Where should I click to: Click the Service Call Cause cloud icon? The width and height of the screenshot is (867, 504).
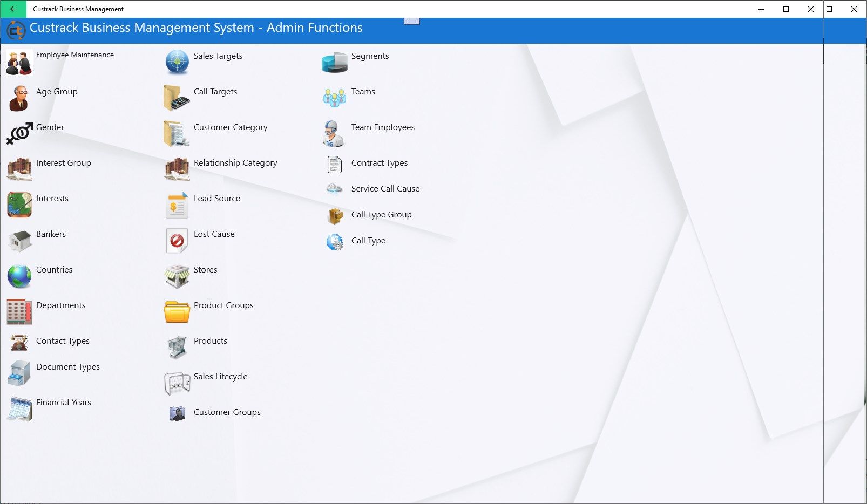coord(335,189)
